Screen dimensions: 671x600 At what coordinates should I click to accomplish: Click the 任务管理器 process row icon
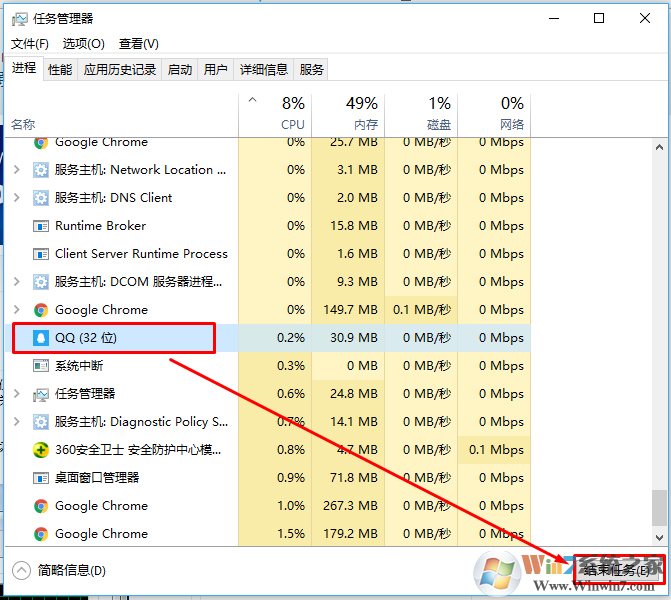tap(41, 394)
